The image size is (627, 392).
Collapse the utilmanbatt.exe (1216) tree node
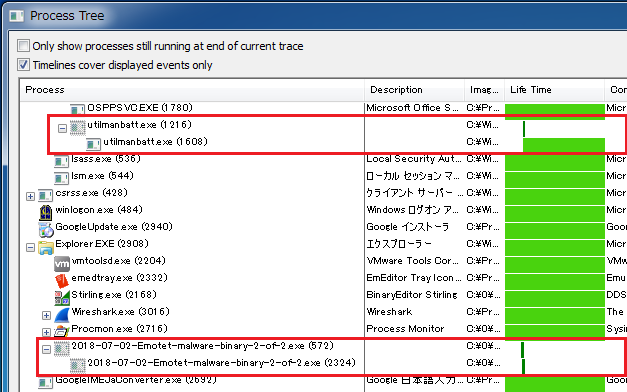62,128
